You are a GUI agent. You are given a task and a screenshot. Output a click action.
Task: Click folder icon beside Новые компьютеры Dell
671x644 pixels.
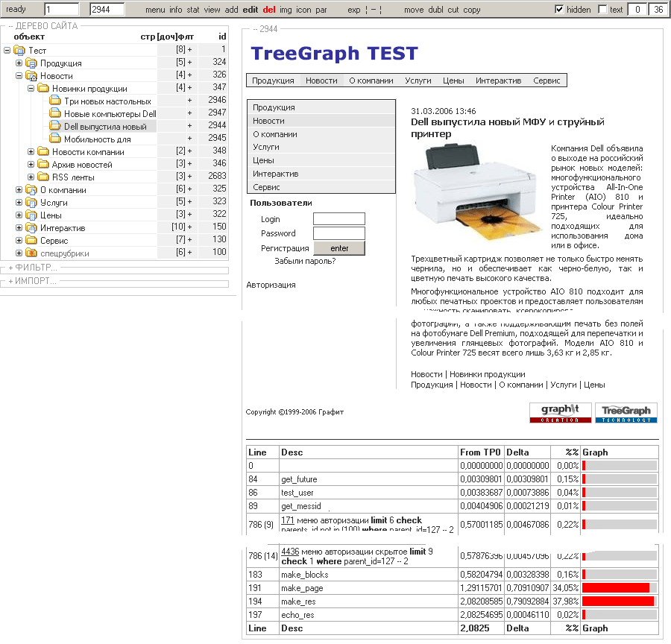(55, 113)
